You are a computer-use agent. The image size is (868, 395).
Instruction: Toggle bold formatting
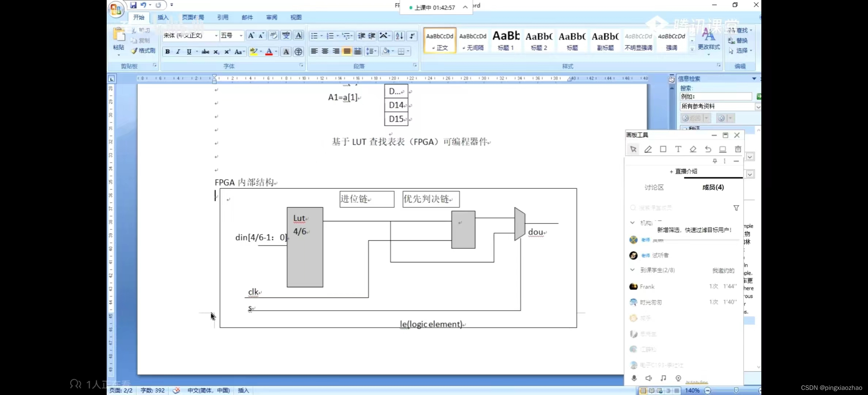(167, 52)
